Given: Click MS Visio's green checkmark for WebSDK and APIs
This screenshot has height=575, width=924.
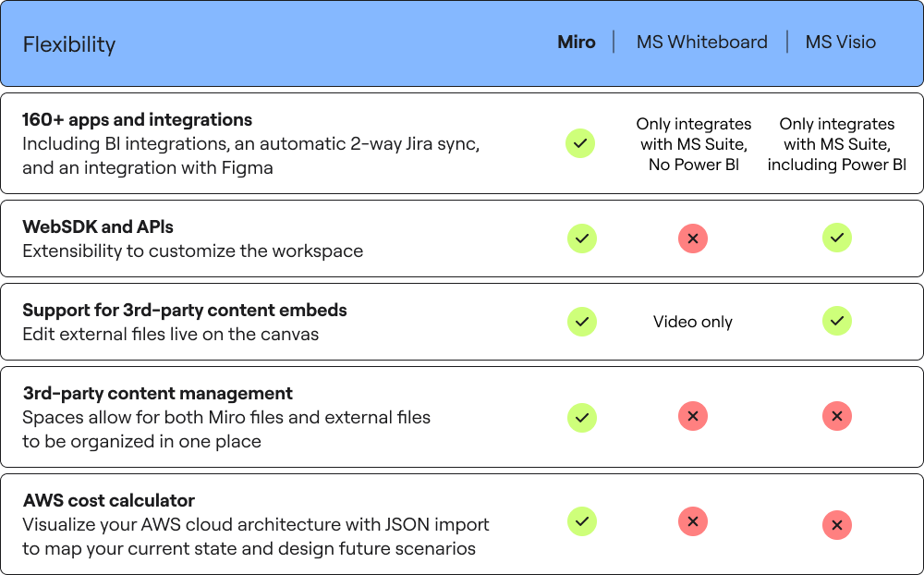Looking at the screenshot, I should point(837,238).
